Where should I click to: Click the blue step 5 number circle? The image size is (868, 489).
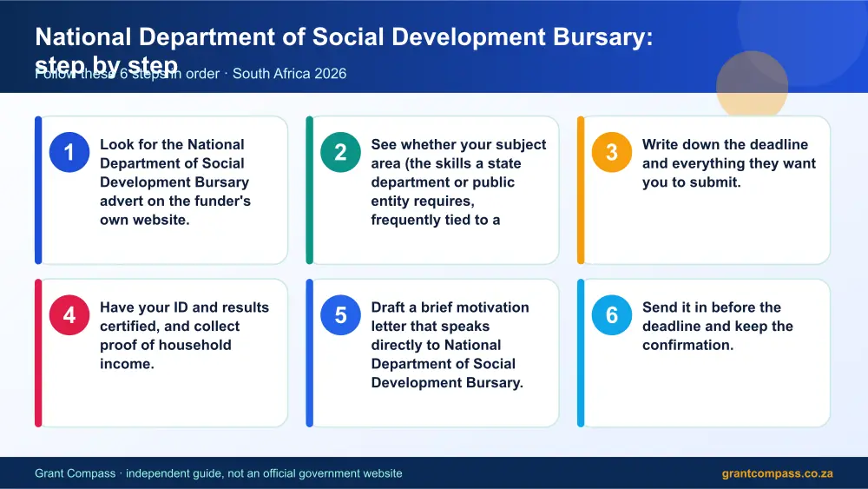coord(340,315)
